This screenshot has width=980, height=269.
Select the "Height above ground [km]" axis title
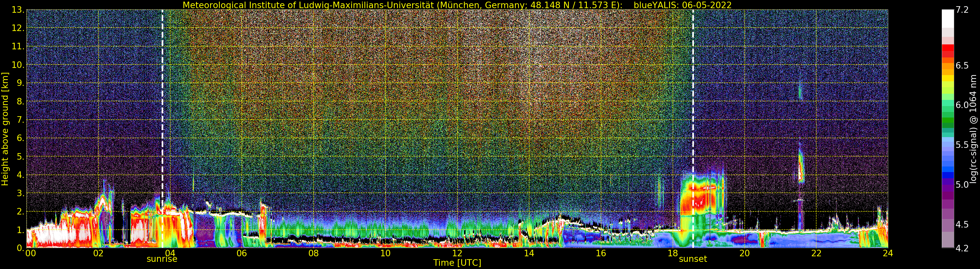click(5, 129)
